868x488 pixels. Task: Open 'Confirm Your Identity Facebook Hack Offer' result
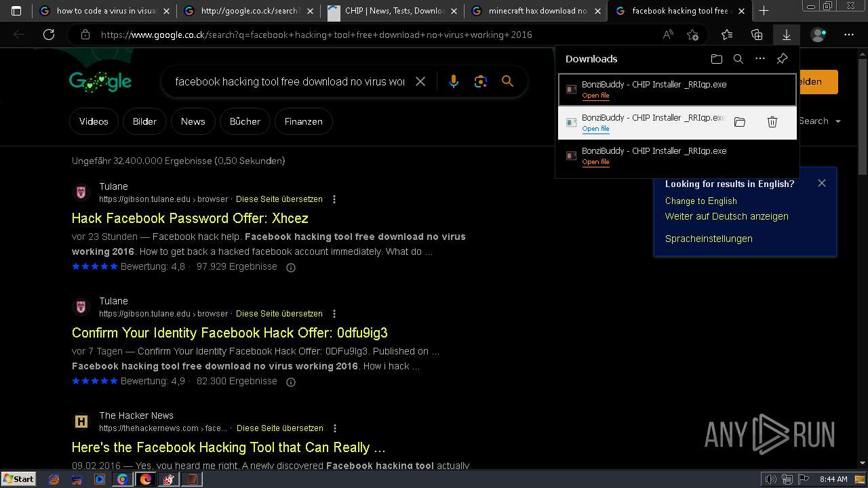pos(230,333)
